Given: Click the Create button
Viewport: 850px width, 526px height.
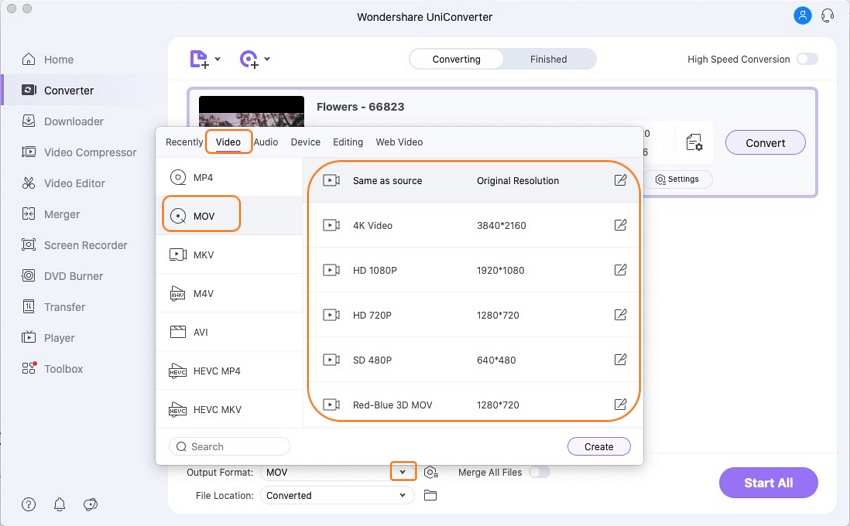Looking at the screenshot, I should click(598, 446).
